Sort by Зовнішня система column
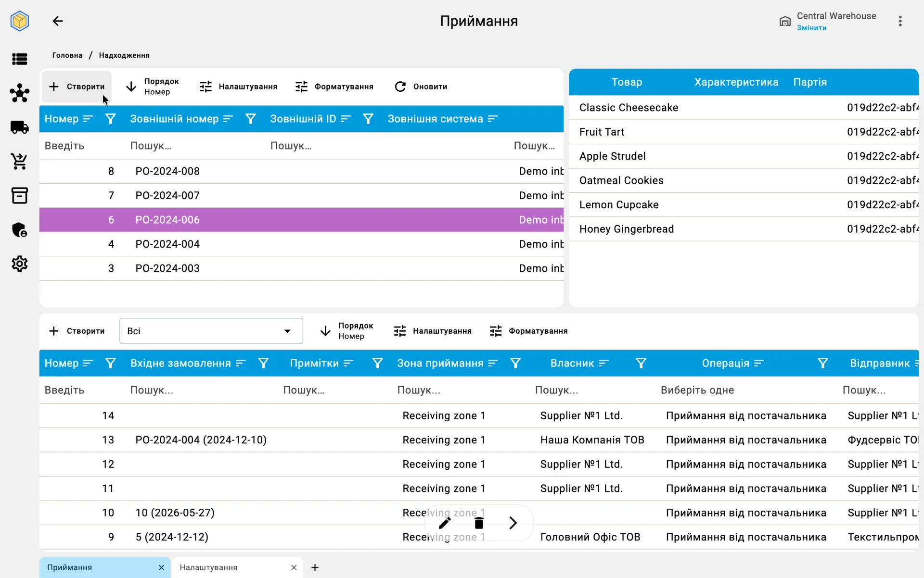This screenshot has width=924, height=578. [493, 119]
